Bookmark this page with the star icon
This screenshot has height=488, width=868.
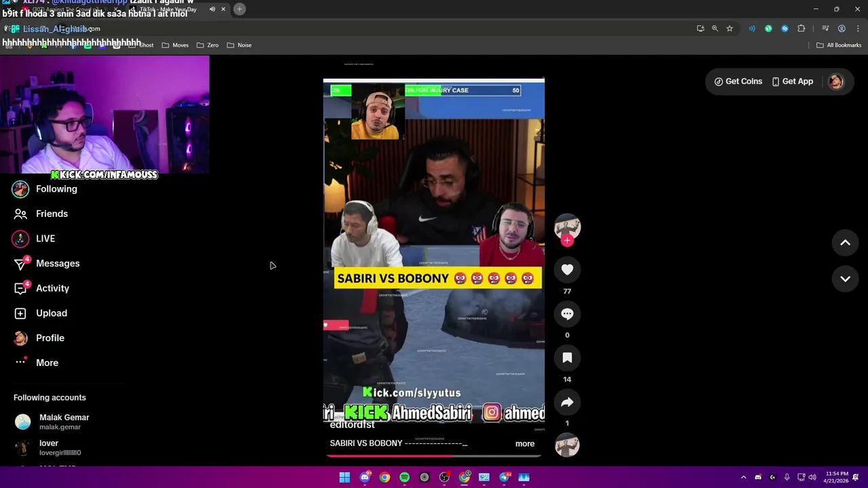[x=730, y=28]
